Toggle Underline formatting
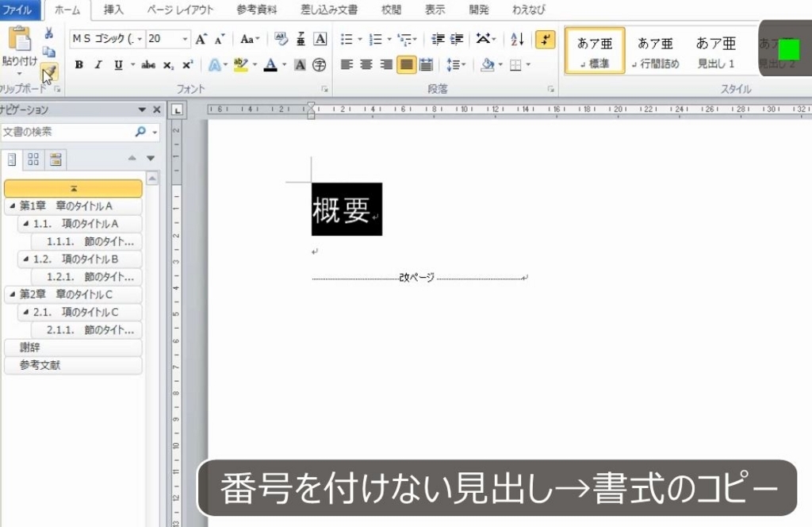This screenshot has width=812, height=527. pos(118,65)
